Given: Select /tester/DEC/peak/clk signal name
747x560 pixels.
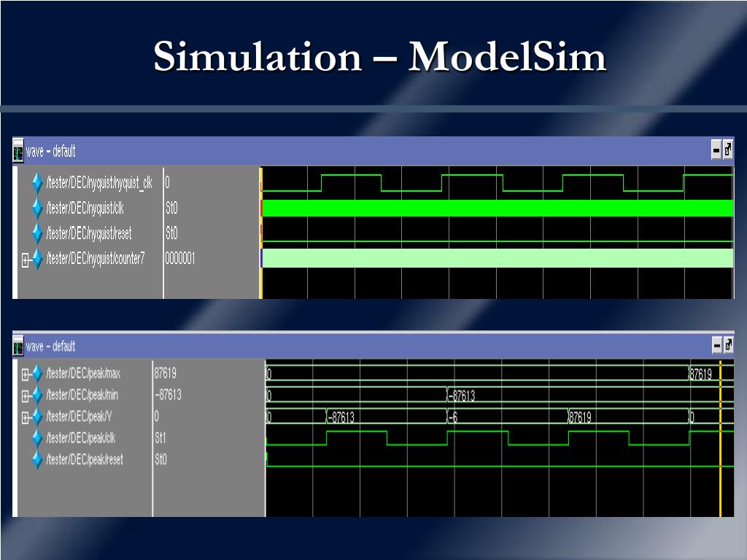Looking at the screenshot, I should 81,438.
